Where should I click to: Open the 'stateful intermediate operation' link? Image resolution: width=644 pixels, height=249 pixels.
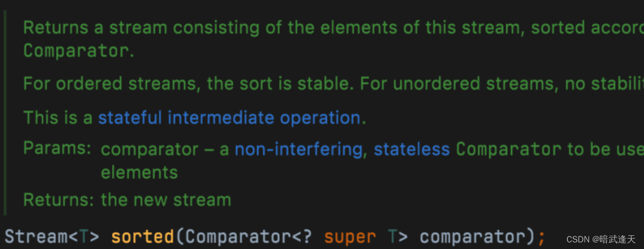(229, 118)
